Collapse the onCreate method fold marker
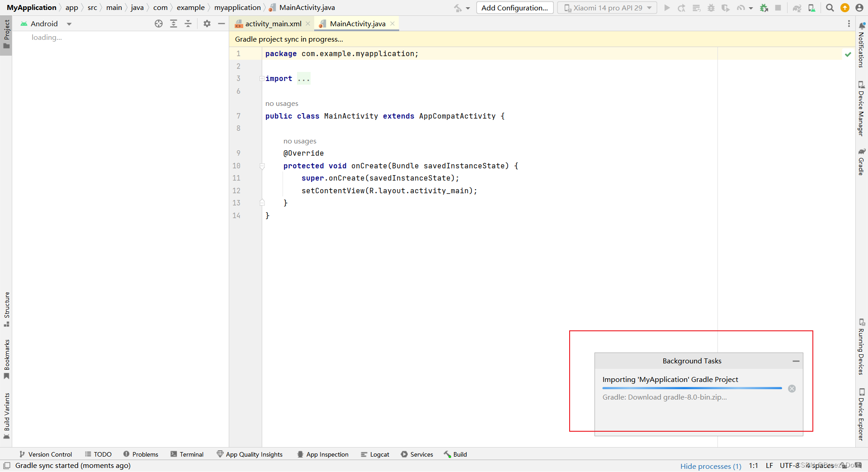 262,166
